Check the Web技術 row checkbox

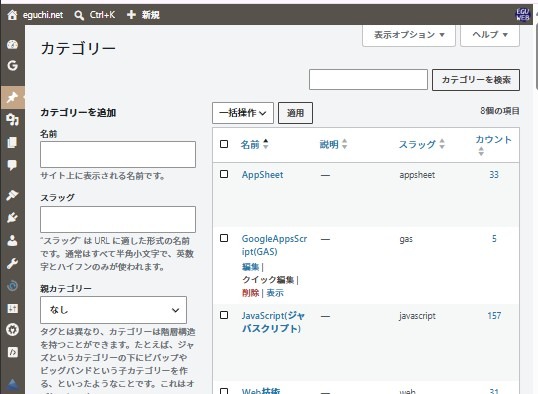coord(224,391)
